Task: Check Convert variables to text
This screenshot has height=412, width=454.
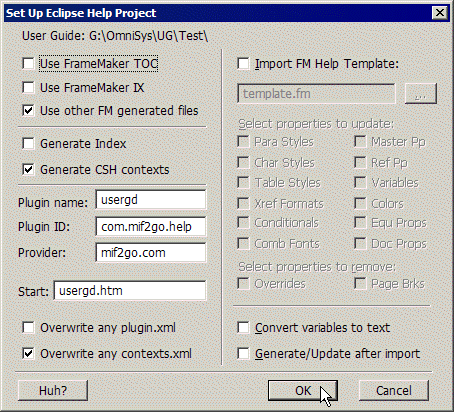Action: coord(243,328)
